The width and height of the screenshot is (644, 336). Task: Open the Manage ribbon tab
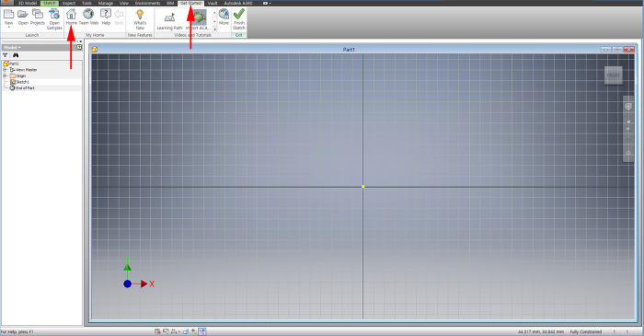coord(106,3)
